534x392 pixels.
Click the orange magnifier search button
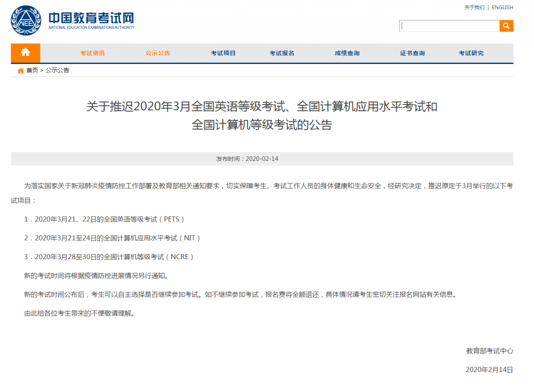pyautogui.click(x=506, y=26)
